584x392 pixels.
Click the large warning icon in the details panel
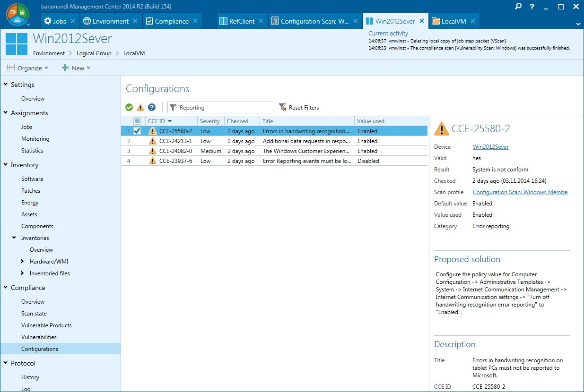441,128
